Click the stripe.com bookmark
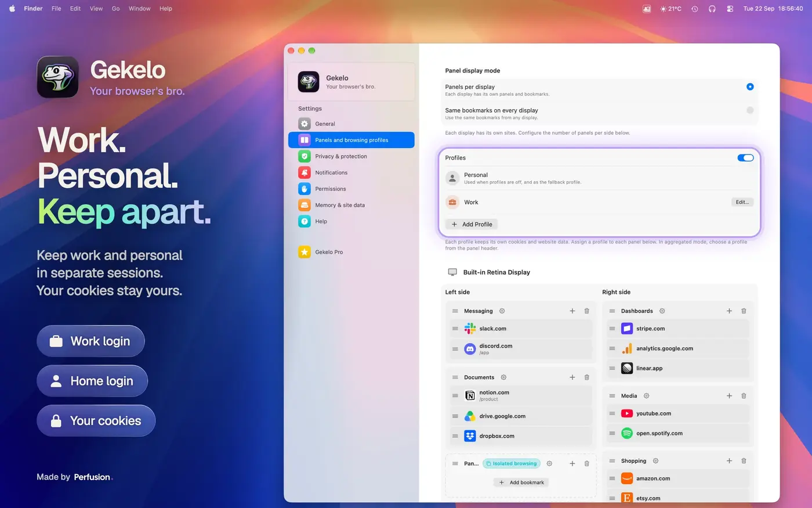This screenshot has width=812, height=508. 677,329
